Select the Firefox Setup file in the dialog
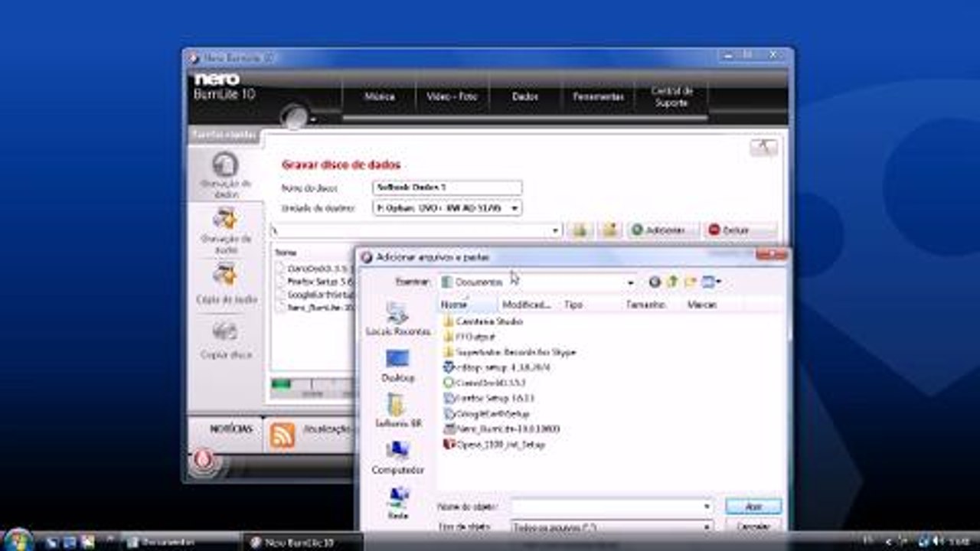Screen dimensions: 980x551 point(488,398)
